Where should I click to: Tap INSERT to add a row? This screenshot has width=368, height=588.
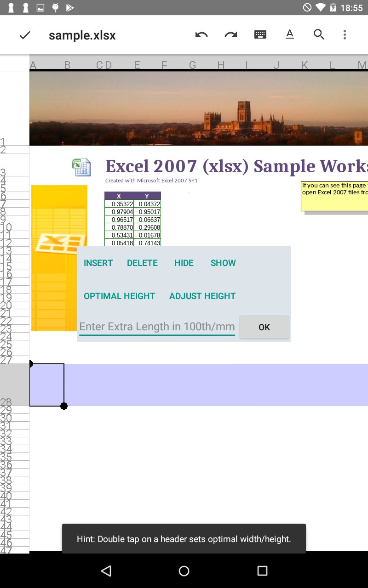pos(98,263)
